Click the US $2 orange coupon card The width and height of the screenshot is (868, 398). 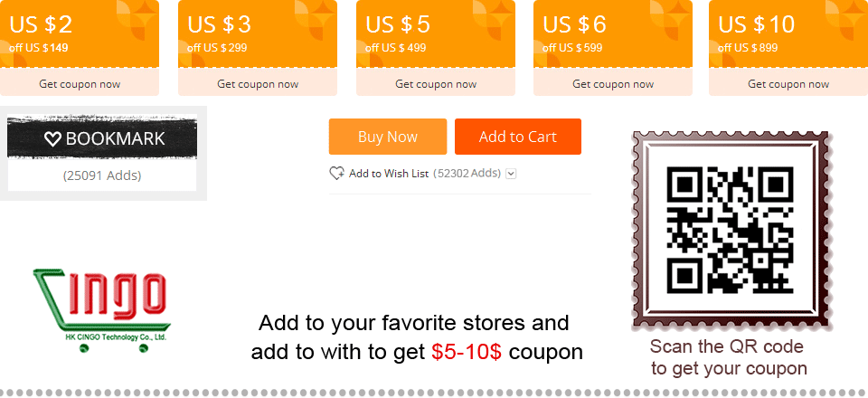(80, 33)
